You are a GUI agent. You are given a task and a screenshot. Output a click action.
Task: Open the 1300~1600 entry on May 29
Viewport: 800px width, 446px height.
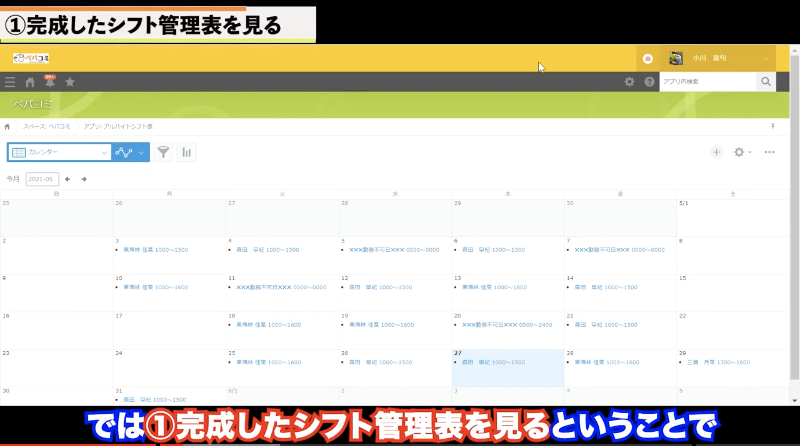[x=718, y=362]
